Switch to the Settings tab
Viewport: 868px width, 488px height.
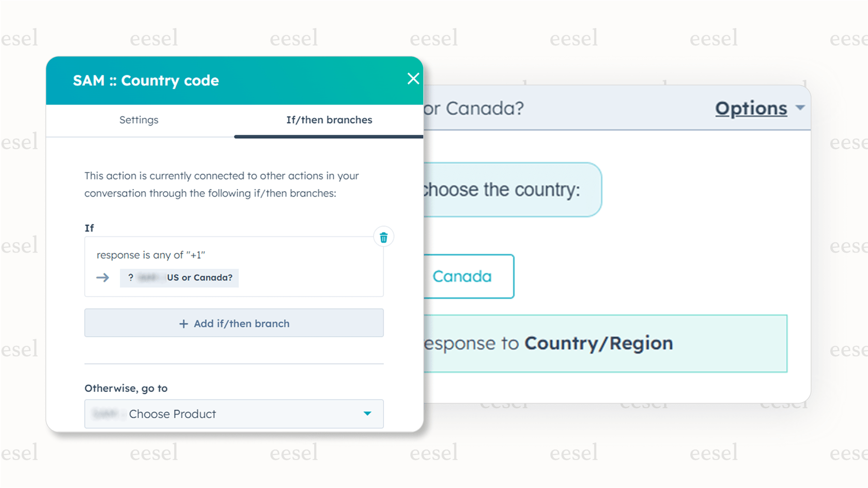(138, 120)
